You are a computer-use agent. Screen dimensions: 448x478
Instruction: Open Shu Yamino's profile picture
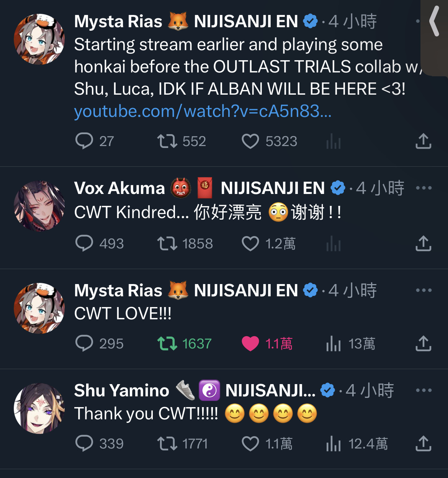39,408
